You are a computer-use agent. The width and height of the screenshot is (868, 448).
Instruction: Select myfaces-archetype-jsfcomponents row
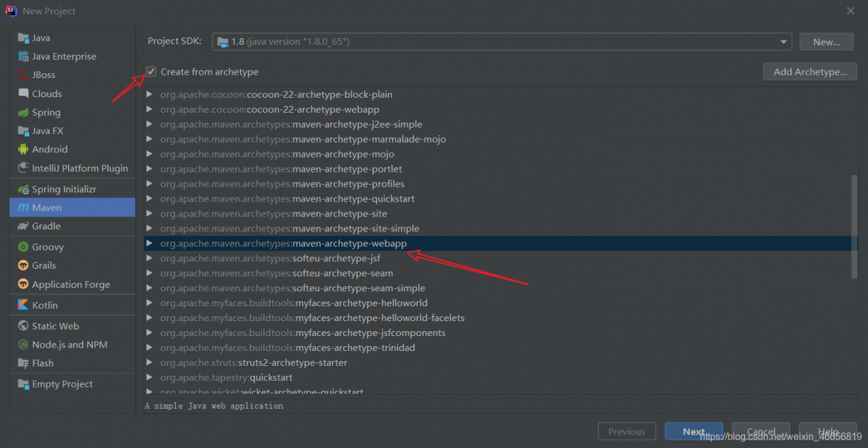pyautogui.click(x=500, y=333)
